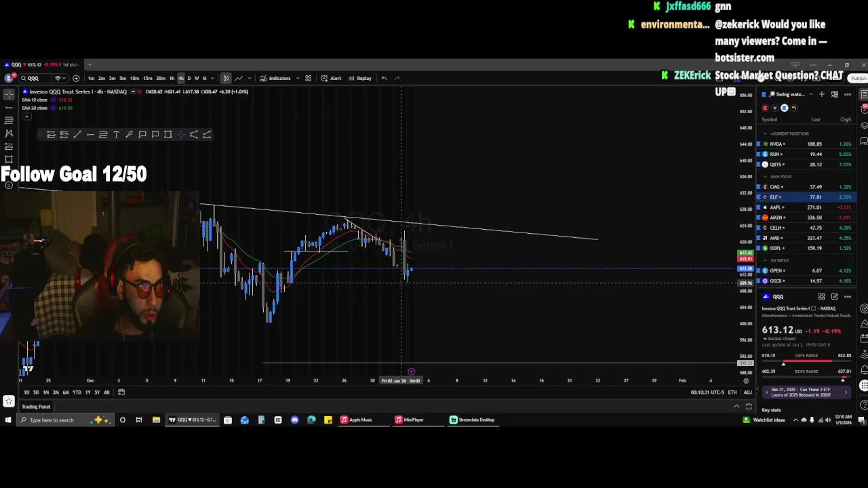Select the trend line tool in left sidebar
The height and width of the screenshot is (488, 868).
click(x=9, y=107)
